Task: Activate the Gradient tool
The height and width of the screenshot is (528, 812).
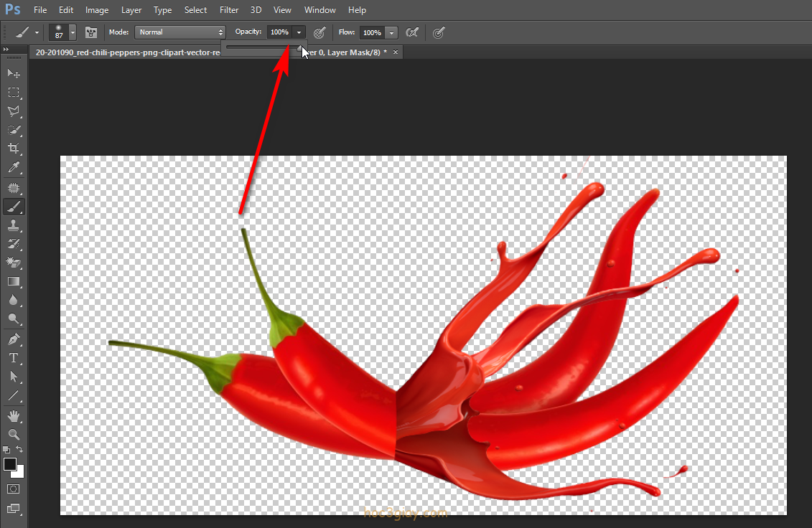Action: 14,281
